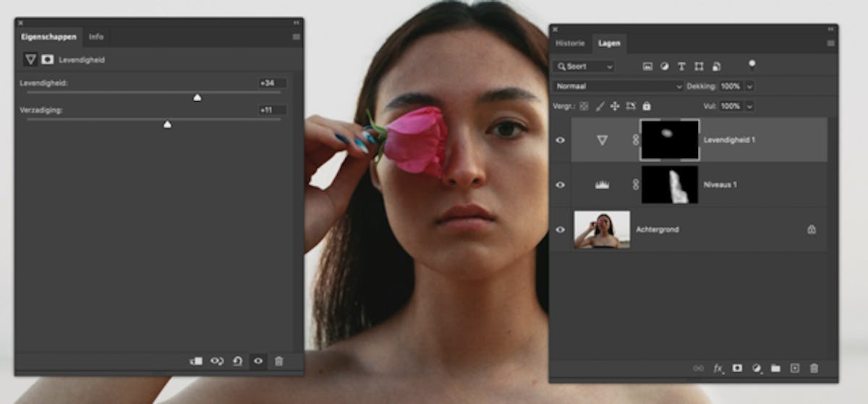Reset adjustment to defaults in Eigenschappen panel
868x404 pixels.
click(x=237, y=361)
